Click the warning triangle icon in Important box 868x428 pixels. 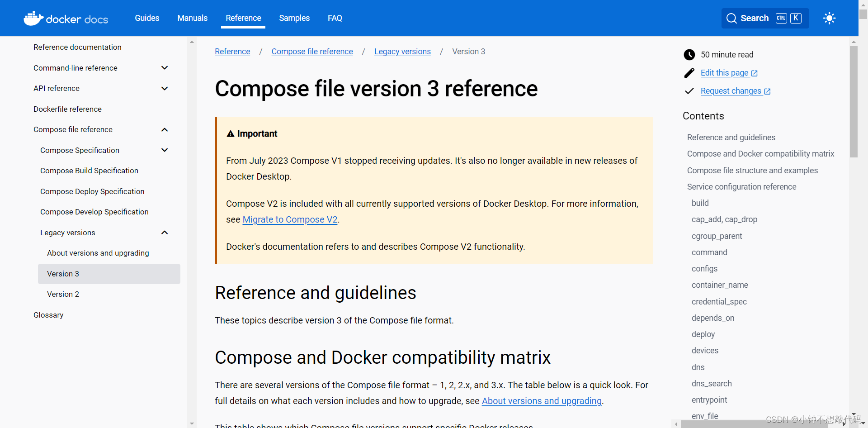click(x=231, y=133)
